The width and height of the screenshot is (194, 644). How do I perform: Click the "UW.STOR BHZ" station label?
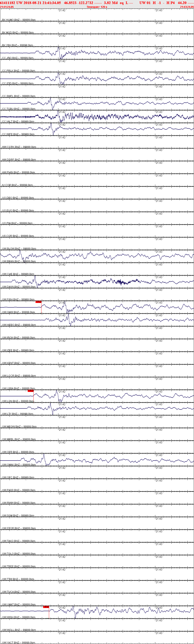pyautogui.click(x=11, y=529)
